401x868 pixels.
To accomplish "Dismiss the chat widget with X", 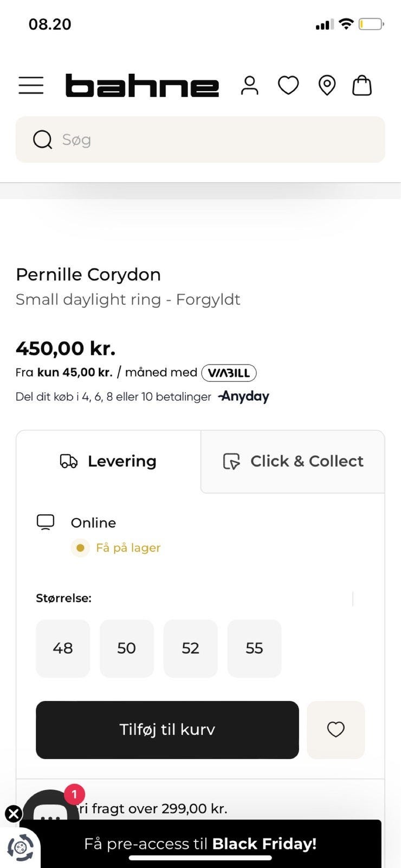I will point(13,813).
